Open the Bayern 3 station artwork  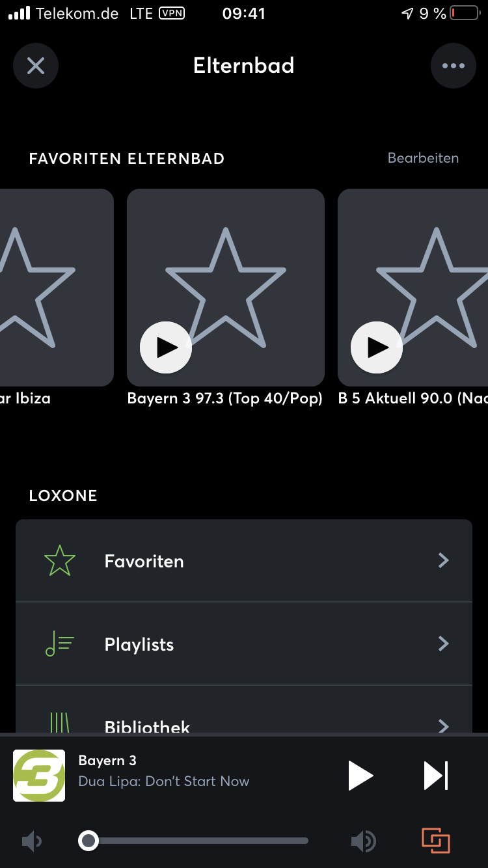(39, 776)
